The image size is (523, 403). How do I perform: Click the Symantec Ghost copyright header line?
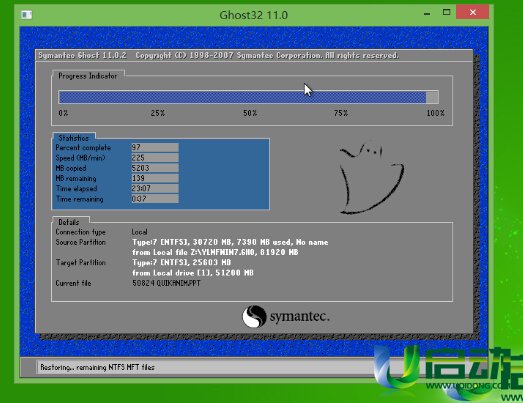coord(218,55)
